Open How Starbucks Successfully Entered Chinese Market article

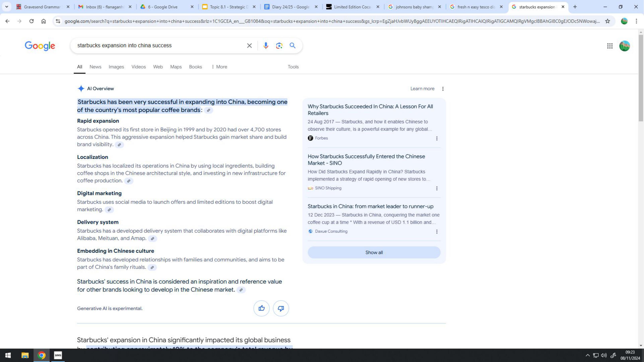(366, 160)
